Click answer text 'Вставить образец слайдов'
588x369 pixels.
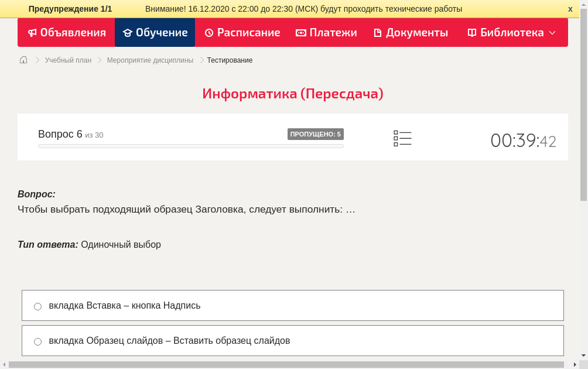point(231,340)
